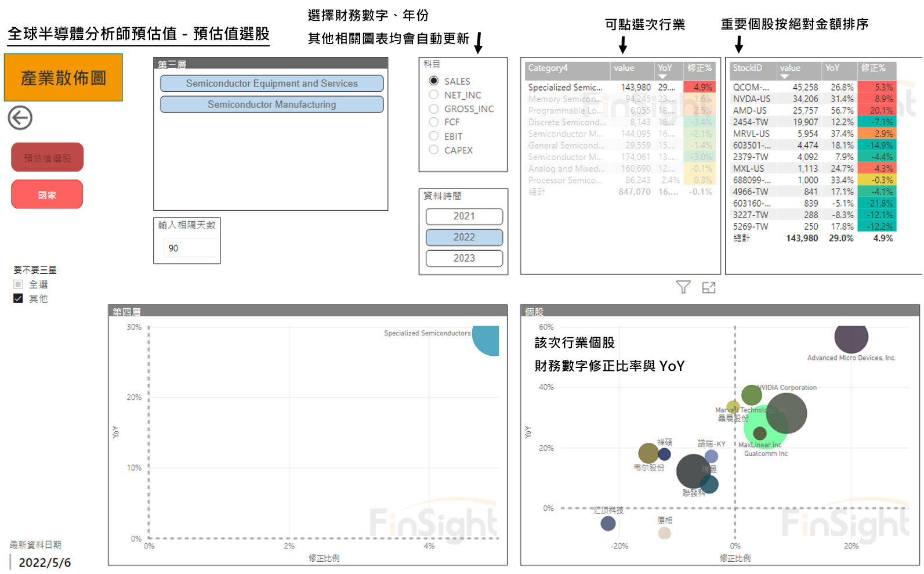Click the Specialized Semiconductors bubble
The height and width of the screenshot is (574, 924).
pos(487,340)
